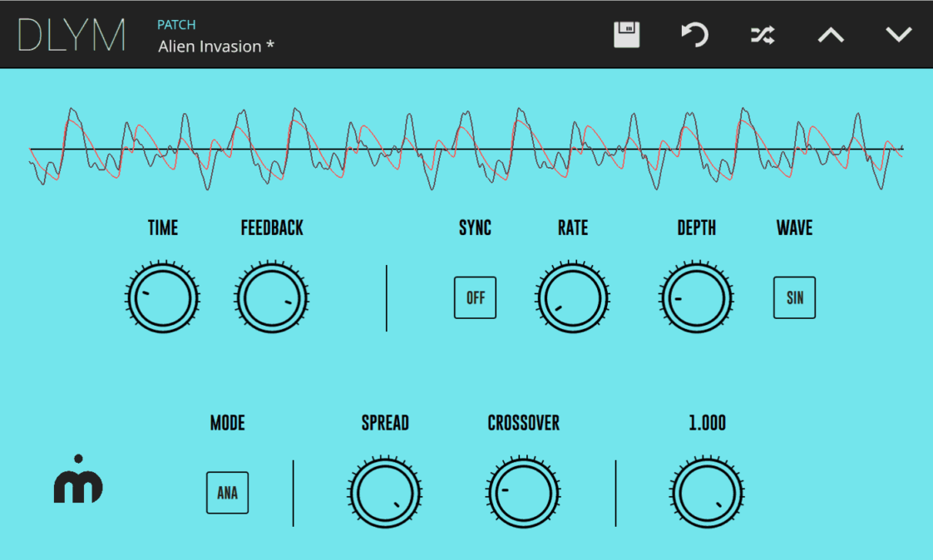
Task: Toggle SYNC from OFF to ON
Action: coord(475,297)
